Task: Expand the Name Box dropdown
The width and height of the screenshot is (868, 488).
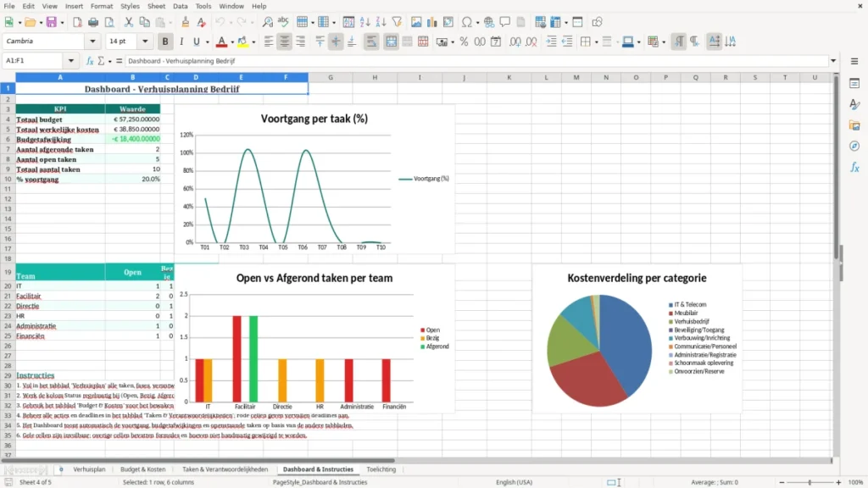Action: pyautogui.click(x=71, y=61)
